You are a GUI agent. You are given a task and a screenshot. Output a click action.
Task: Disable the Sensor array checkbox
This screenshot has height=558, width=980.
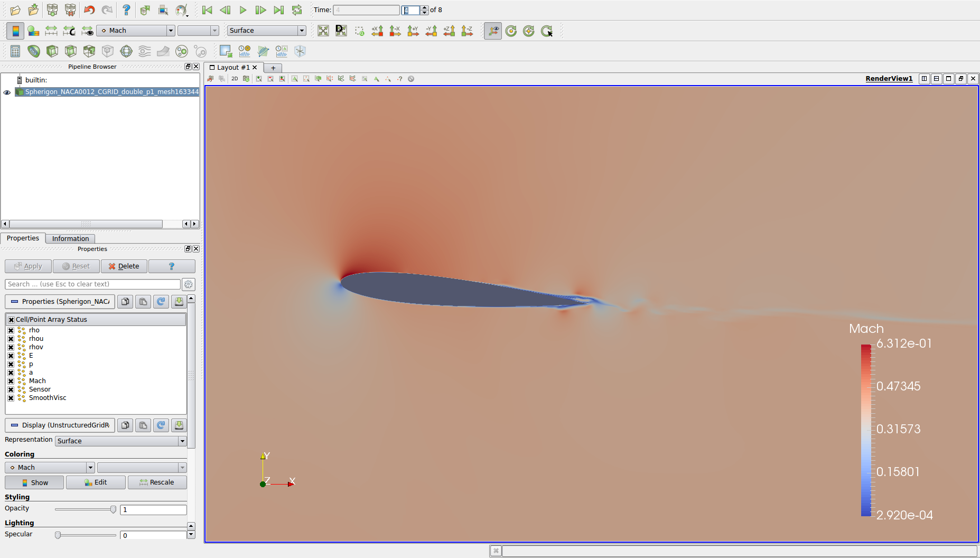[11, 389]
